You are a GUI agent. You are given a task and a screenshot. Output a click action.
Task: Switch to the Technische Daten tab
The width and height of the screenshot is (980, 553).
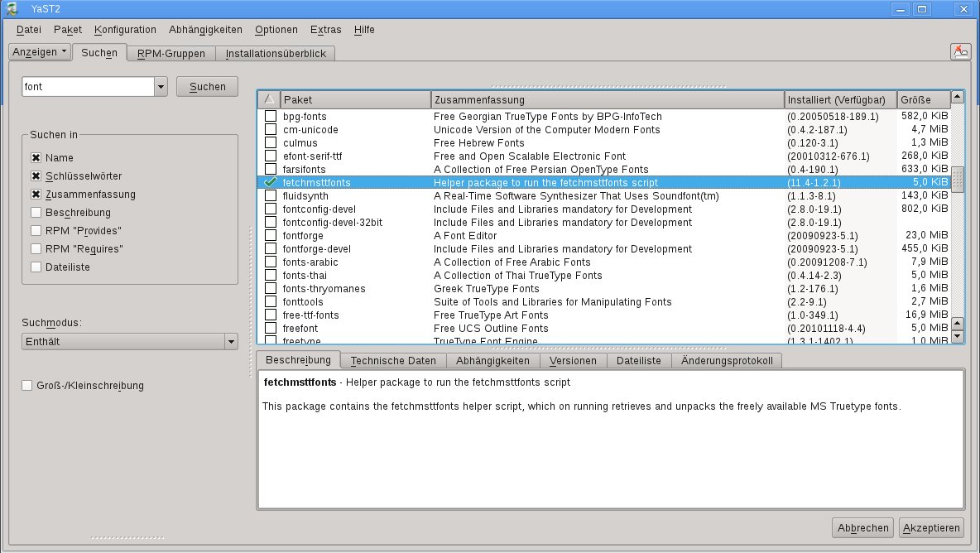pos(393,361)
